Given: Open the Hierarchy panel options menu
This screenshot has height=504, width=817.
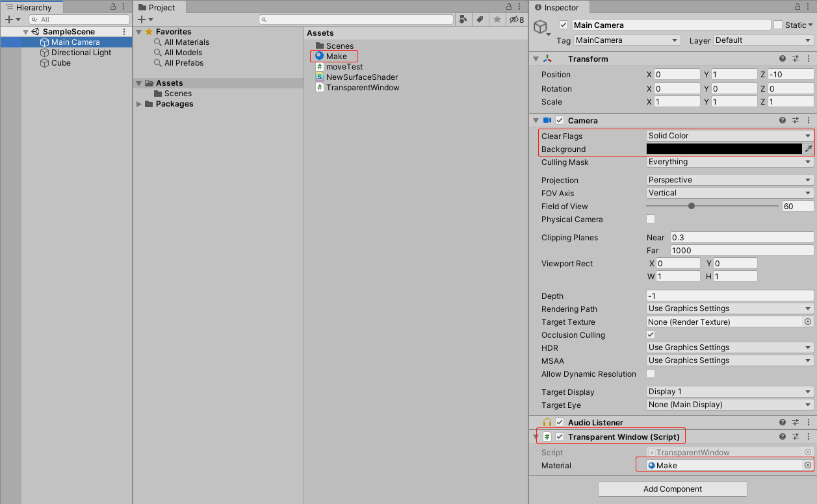Looking at the screenshot, I should (124, 6).
